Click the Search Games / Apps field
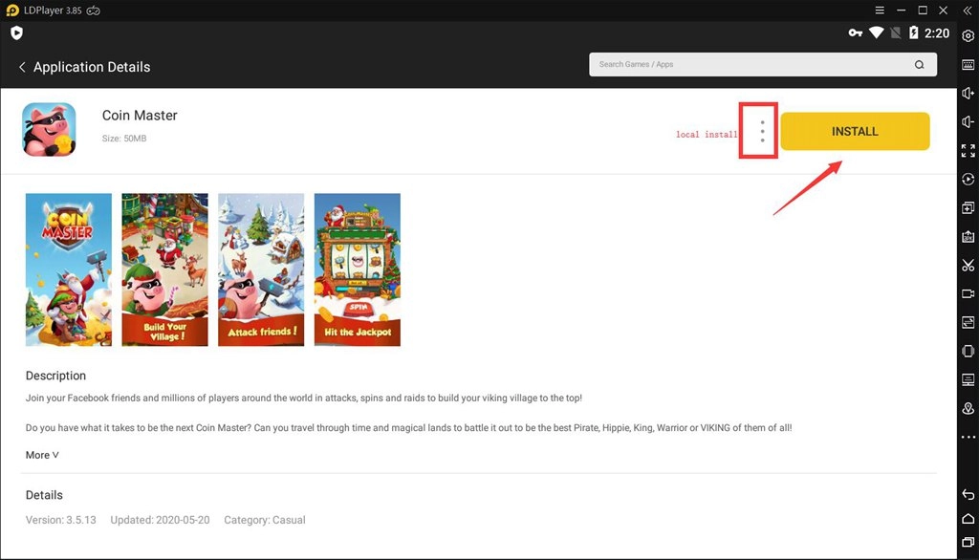This screenshot has height=560, width=979. [x=762, y=64]
